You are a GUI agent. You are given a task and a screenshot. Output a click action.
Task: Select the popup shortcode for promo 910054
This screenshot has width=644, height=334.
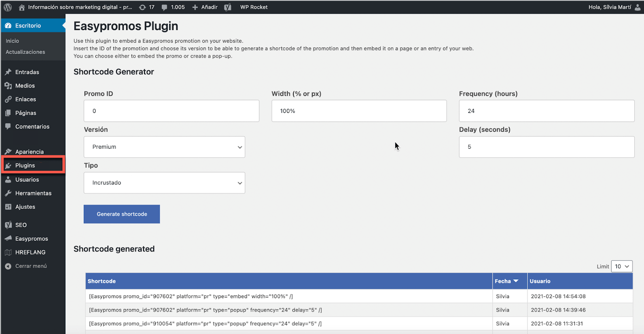coord(205,323)
